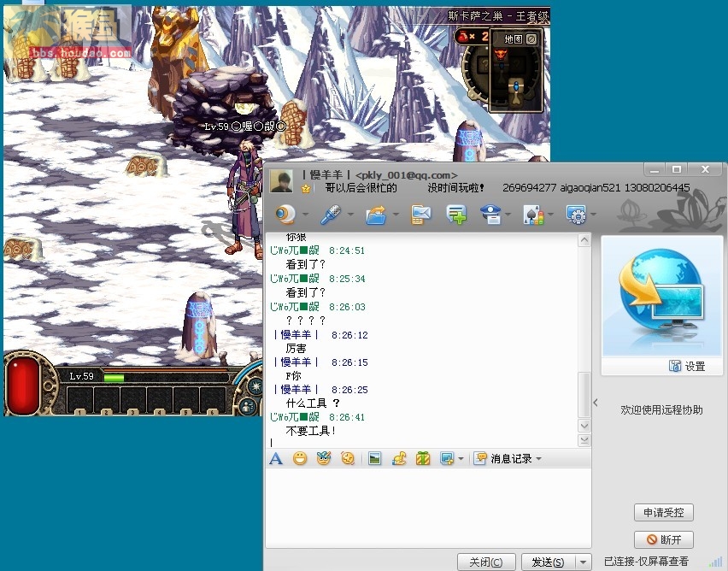Start a voice chat with the microphone icon
The height and width of the screenshot is (571, 728).
(331, 215)
